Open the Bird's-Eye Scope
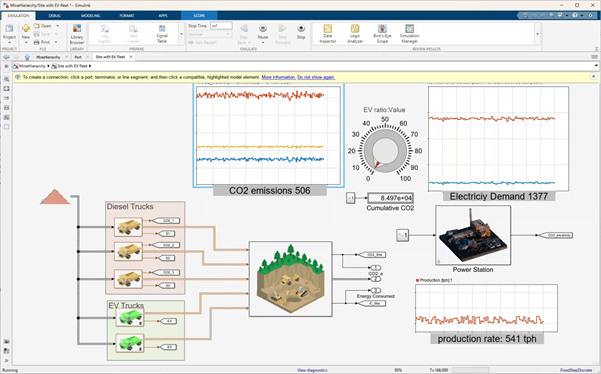 (382, 33)
